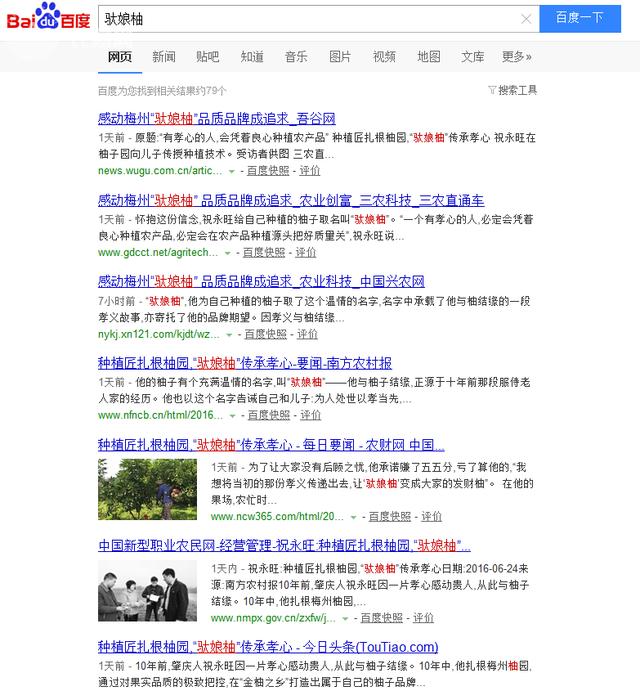Click meeting photo thumbnail in 中国新型职业农民网 result
Screen dimensions: 640x691
[x=147, y=590]
